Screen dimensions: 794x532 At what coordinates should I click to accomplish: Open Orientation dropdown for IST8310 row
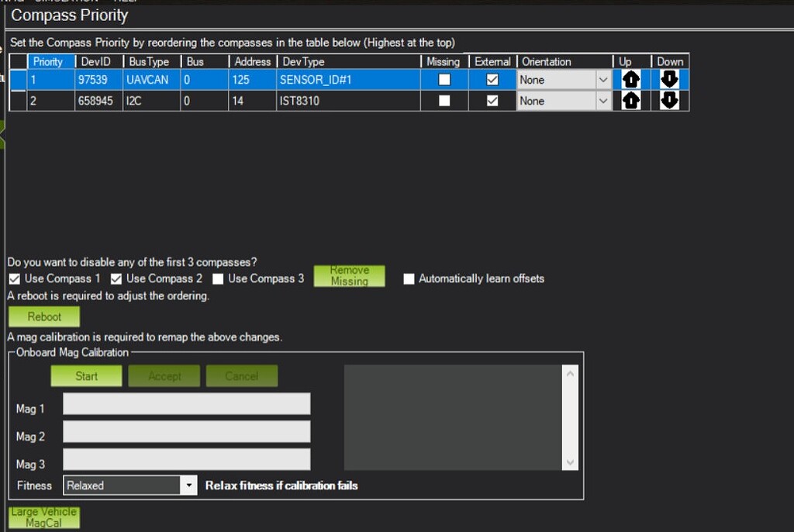(602, 101)
